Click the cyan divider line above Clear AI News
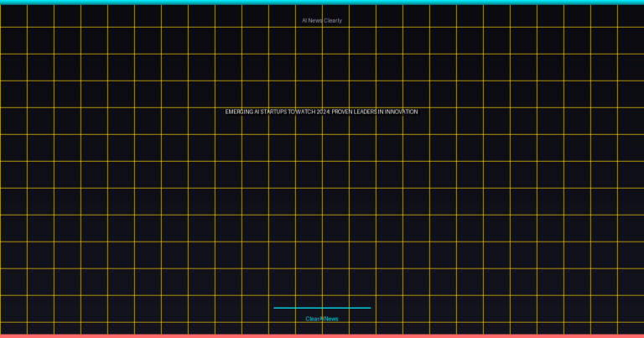The image size is (644, 338). point(322,308)
